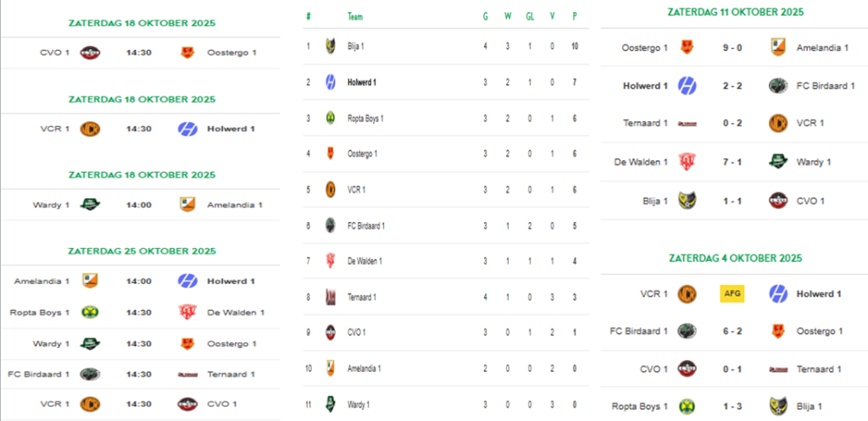Click the Zaterdag 25 Oktober 2025 heading
The image size is (868, 421).
click(142, 251)
